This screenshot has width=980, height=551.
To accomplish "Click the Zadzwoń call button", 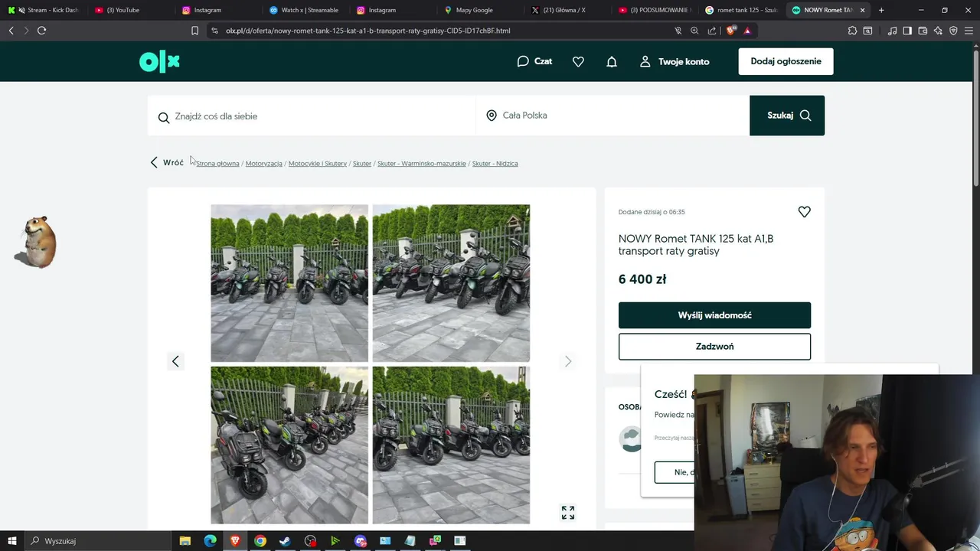I will click(x=714, y=347).
